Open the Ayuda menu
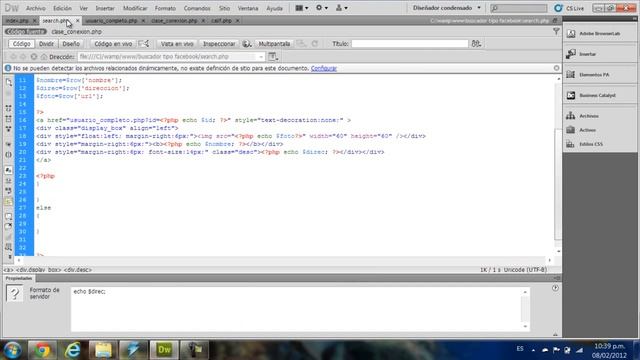The image size is (640, 360). 274,8
